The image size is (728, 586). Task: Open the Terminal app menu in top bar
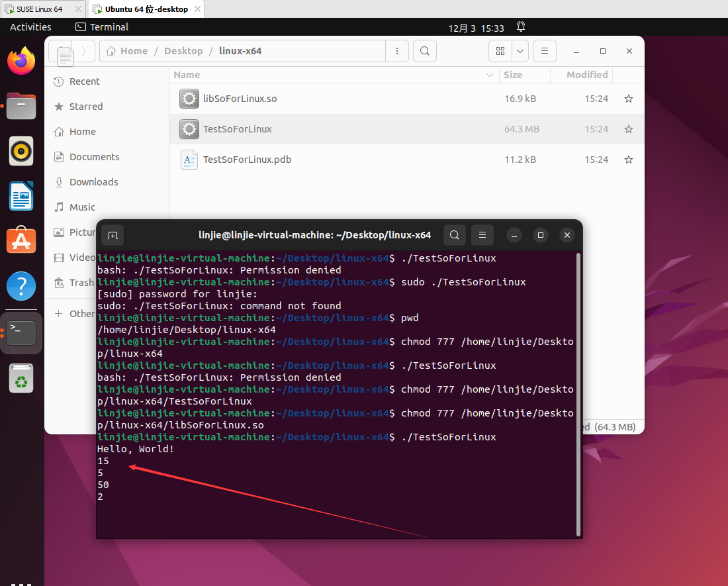(x=102, y=27)
